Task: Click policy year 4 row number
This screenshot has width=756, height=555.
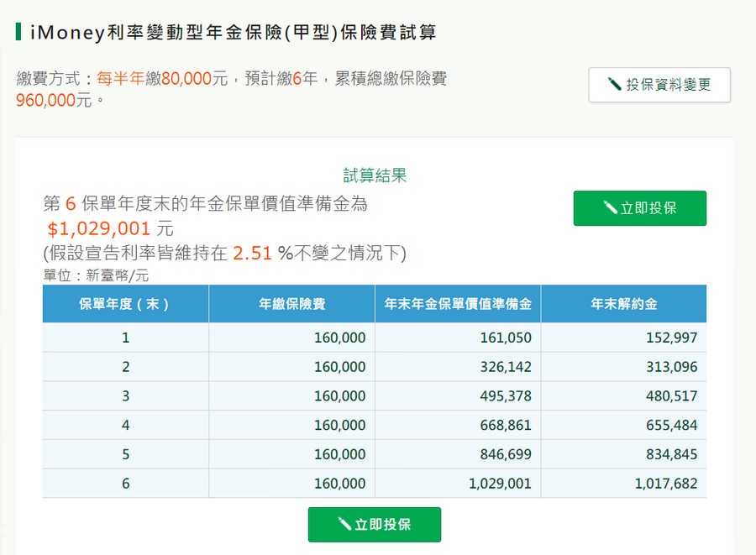Action: (125, 426)
